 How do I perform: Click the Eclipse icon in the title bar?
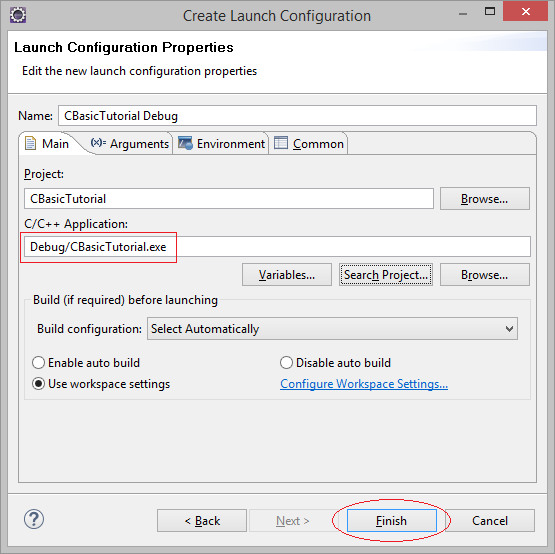click(x=18, y=15)
